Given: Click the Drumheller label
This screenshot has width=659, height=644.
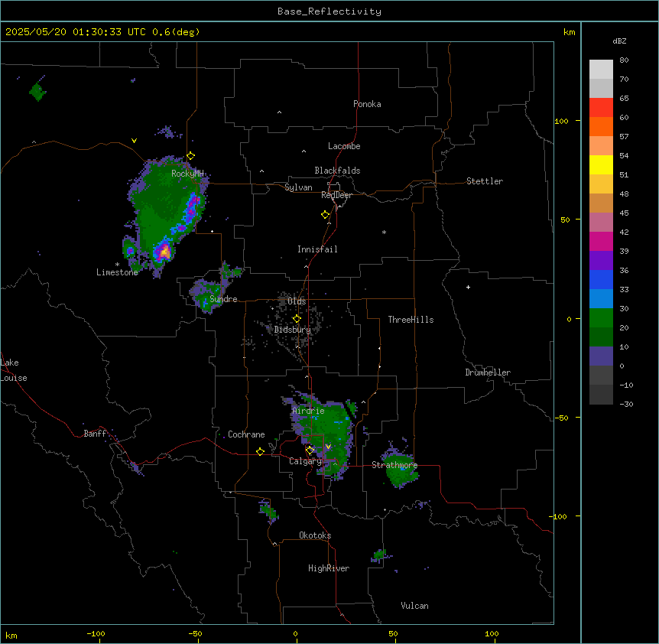Looking at the screenshot, I should (x=488, y=372).
